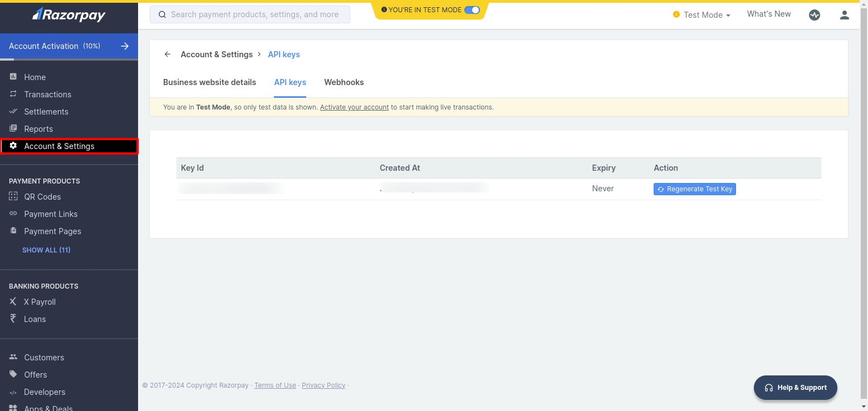Open Payment Links in sidebar
The width and height of the screenshot is (868, 411).
click(51, 214)
